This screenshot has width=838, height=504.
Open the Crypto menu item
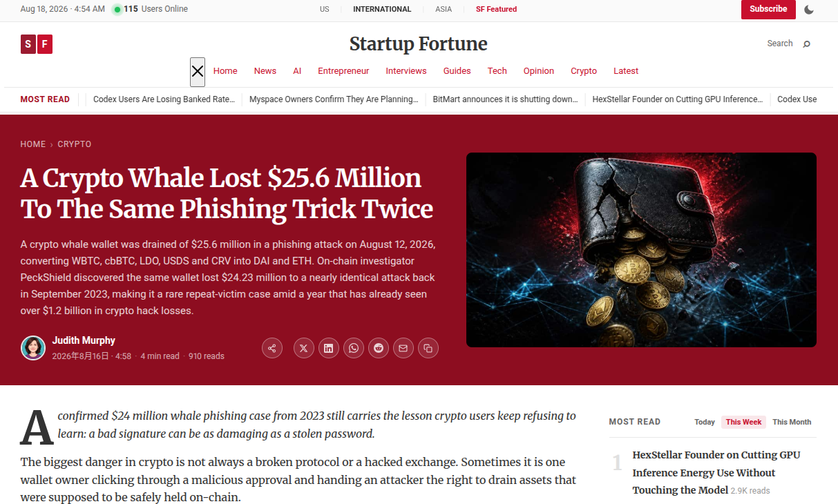tap(584, 71)
